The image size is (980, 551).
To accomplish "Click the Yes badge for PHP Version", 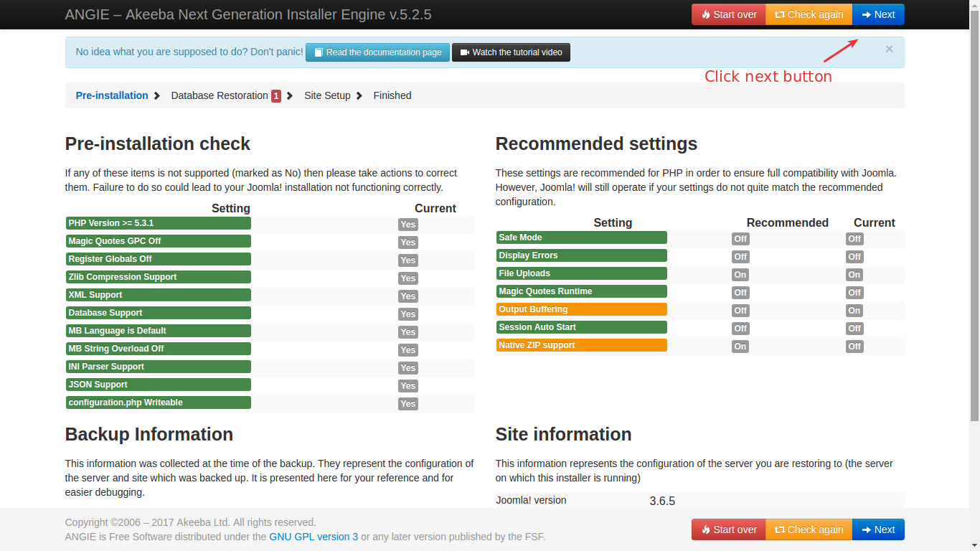I will pyautogui.click(x=408, y=225).
